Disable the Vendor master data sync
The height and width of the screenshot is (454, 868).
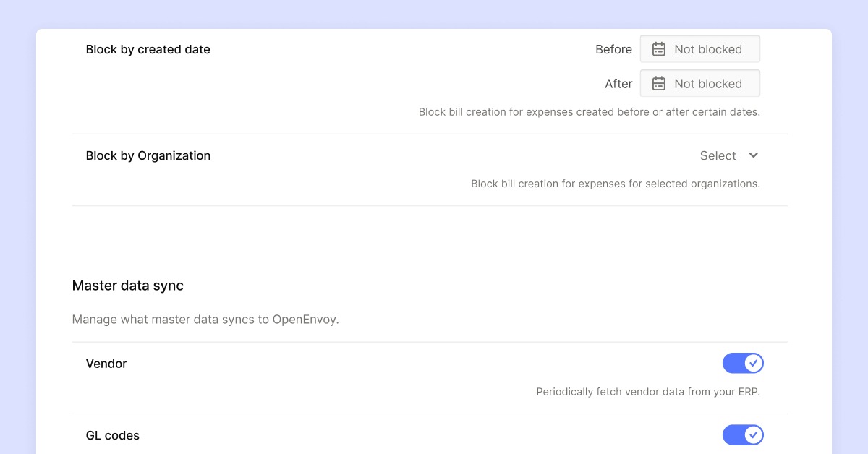click(x=743, y=363)
